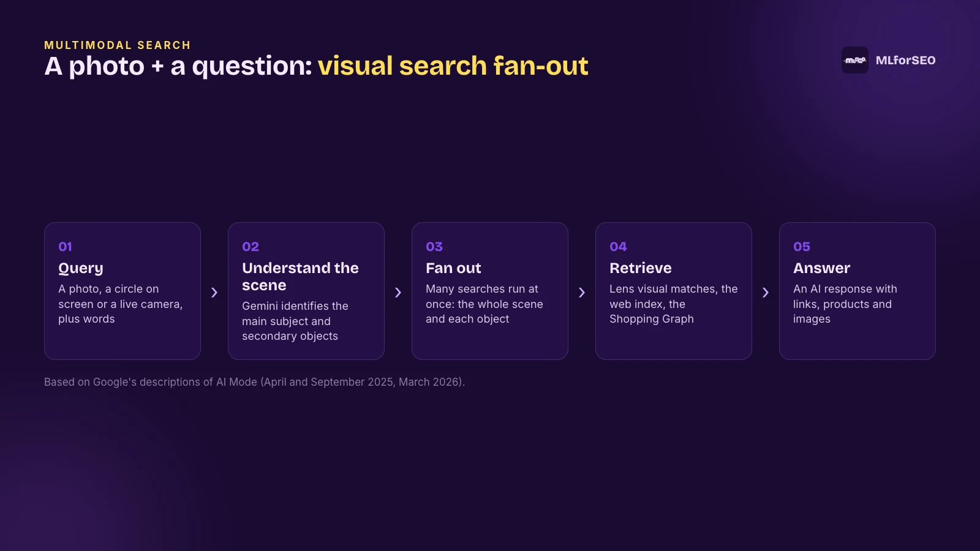This screenshot has width=980, height=551.
Task: Click the MLforSEO brand name text
Action: (x=905, y=60)
